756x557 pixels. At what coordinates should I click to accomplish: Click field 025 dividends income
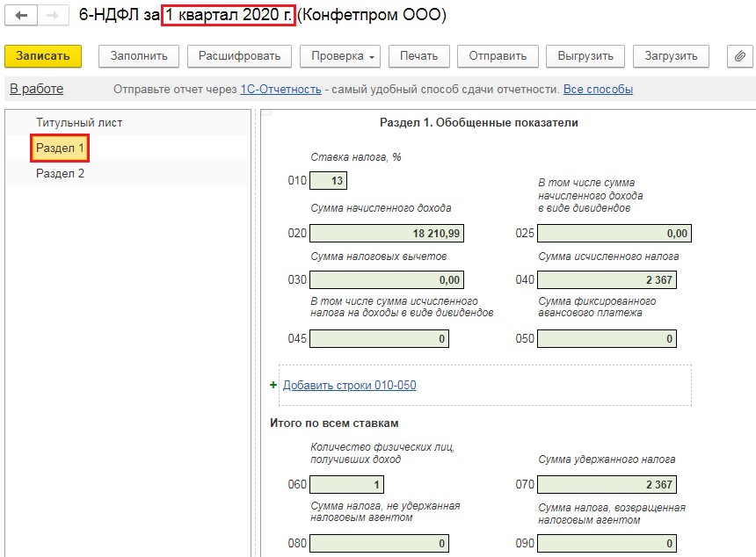pyautogui.click(x=614, y=233)
